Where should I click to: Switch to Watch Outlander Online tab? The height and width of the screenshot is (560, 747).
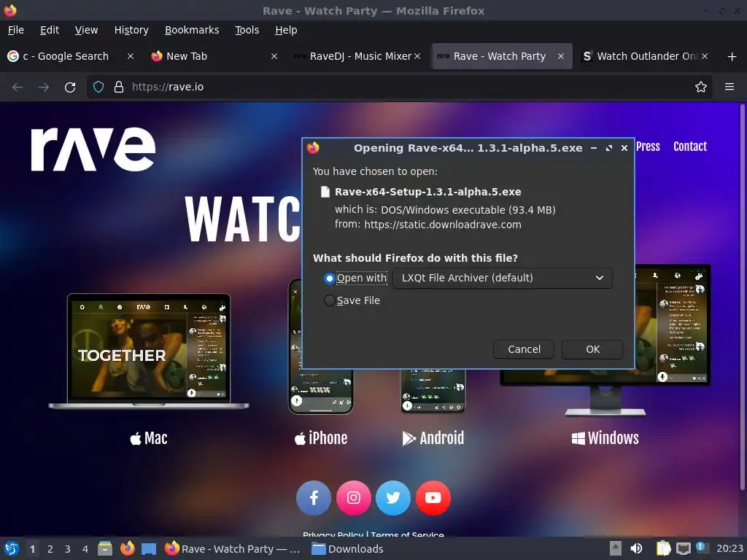(646, 56)
